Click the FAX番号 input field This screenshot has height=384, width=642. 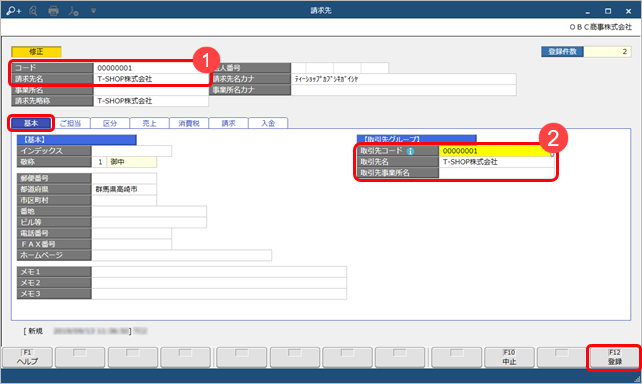pyautogui.click(x=131, y=244)
